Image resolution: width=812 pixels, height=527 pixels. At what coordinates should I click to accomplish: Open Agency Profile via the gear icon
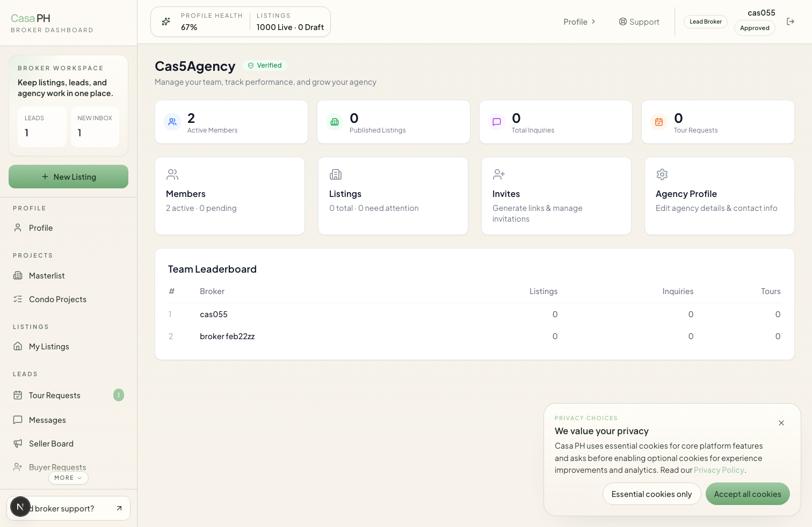[662, 174]
